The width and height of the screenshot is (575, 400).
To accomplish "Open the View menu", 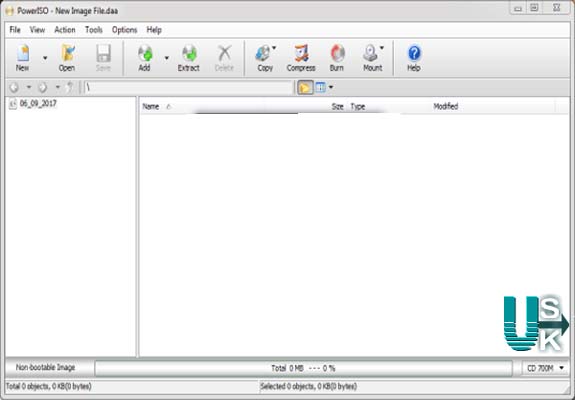I will (x=37, y=30).
